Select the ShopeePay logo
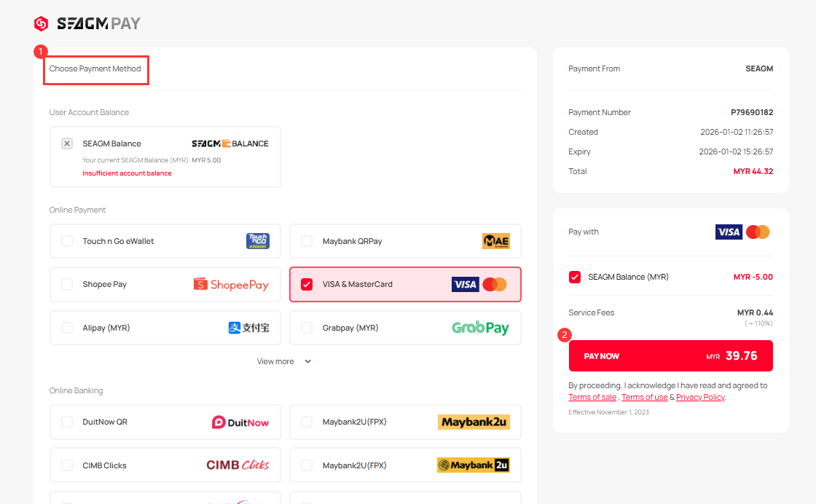Screen dimensions: 816x504 coord(231,285)
